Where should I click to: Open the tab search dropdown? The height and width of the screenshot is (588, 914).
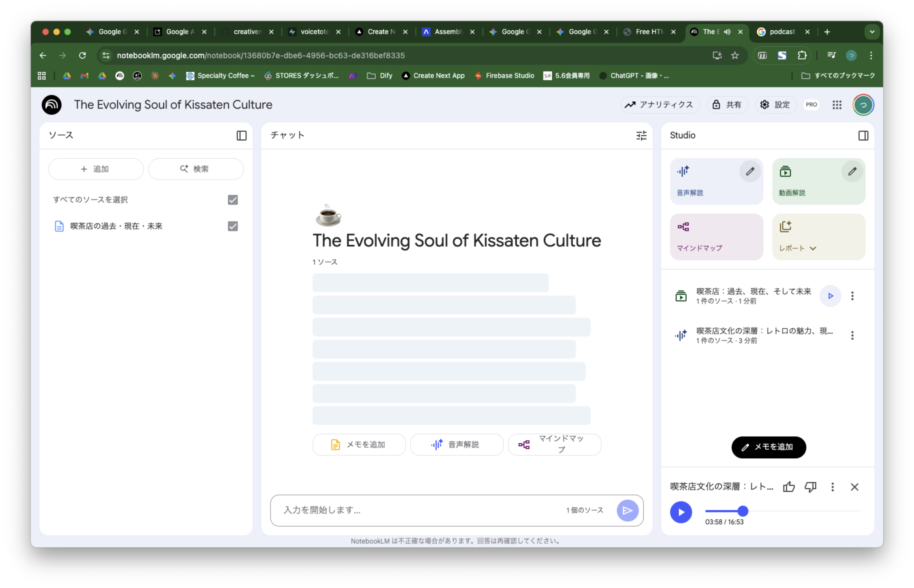(x=872, y=32)
